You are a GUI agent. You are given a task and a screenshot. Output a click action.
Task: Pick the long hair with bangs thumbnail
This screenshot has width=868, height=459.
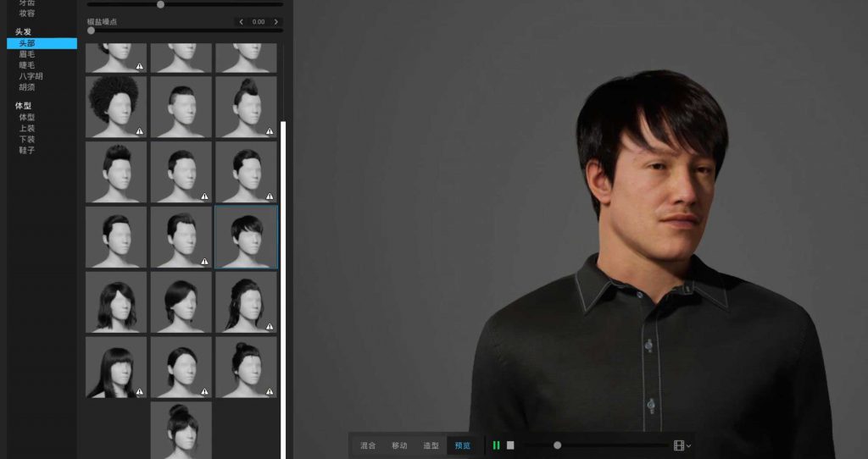coord(116,367)
